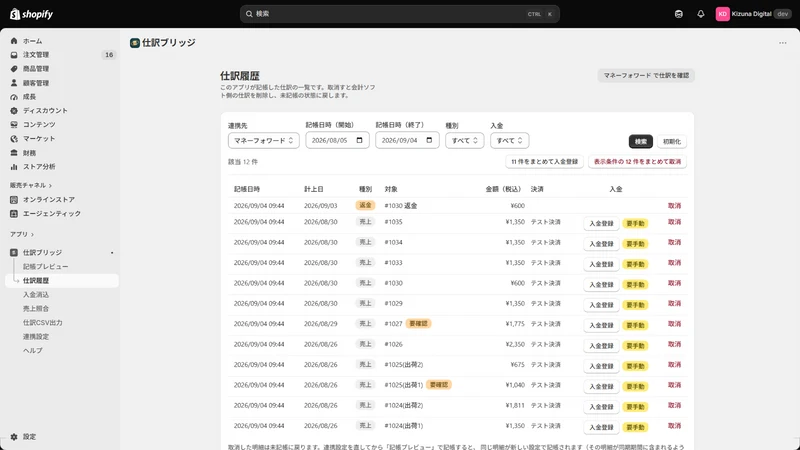
Task: Focus the top 検索 search field
Action: tap(399, 14)
